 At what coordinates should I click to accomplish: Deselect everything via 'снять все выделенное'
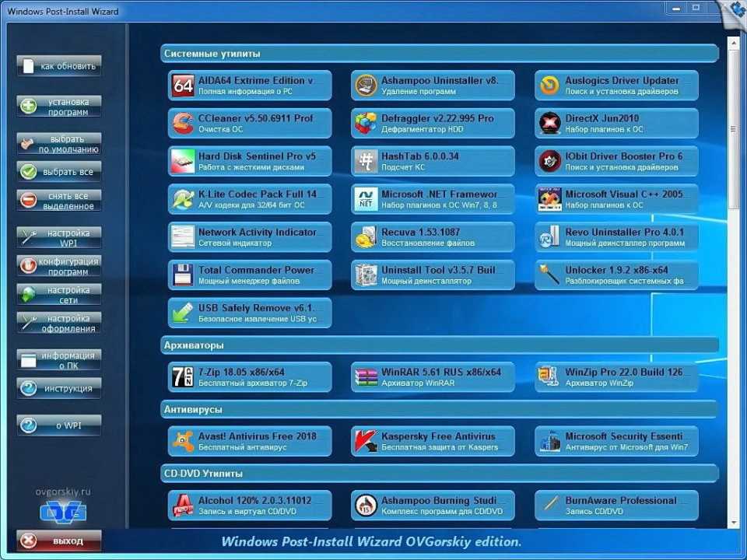point(59,201)
